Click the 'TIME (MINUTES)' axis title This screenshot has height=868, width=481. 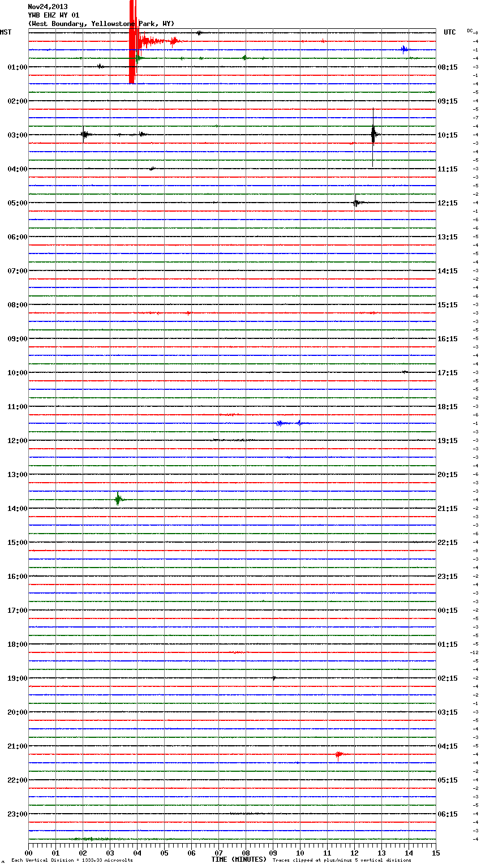239,860
